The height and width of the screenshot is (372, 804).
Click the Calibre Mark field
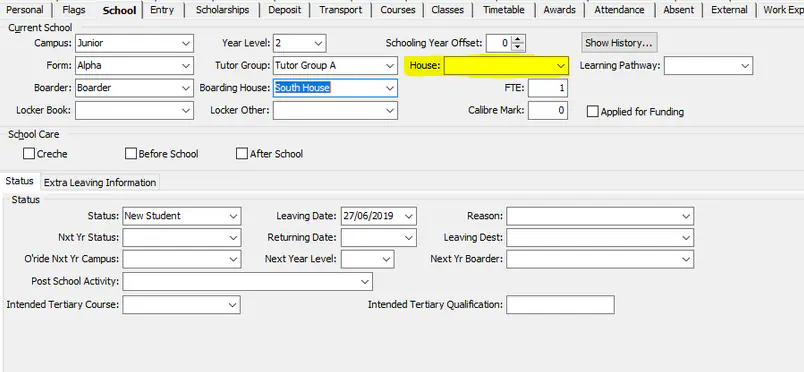tap(548, 110)
